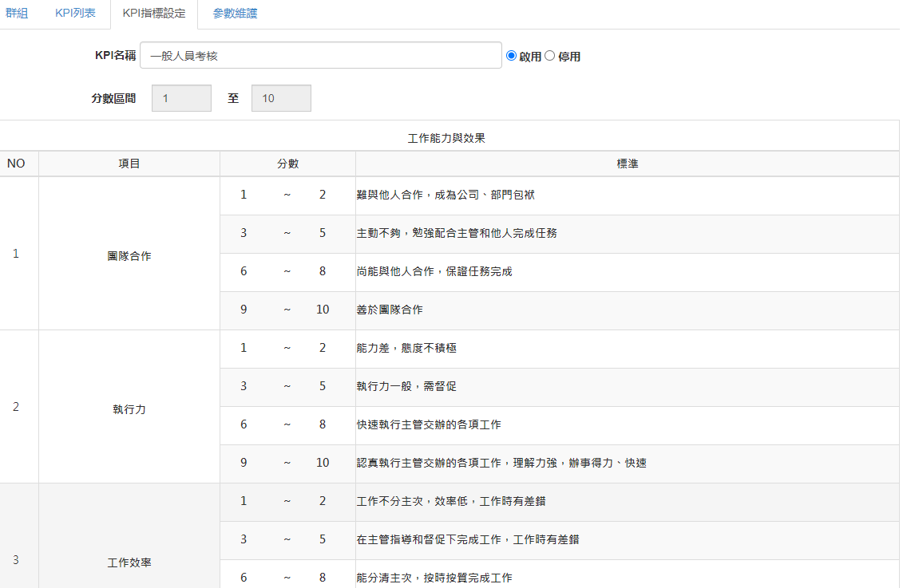The image size is (907, 588).
Task: Click the 項目 column header
Action: click(129, 164)
